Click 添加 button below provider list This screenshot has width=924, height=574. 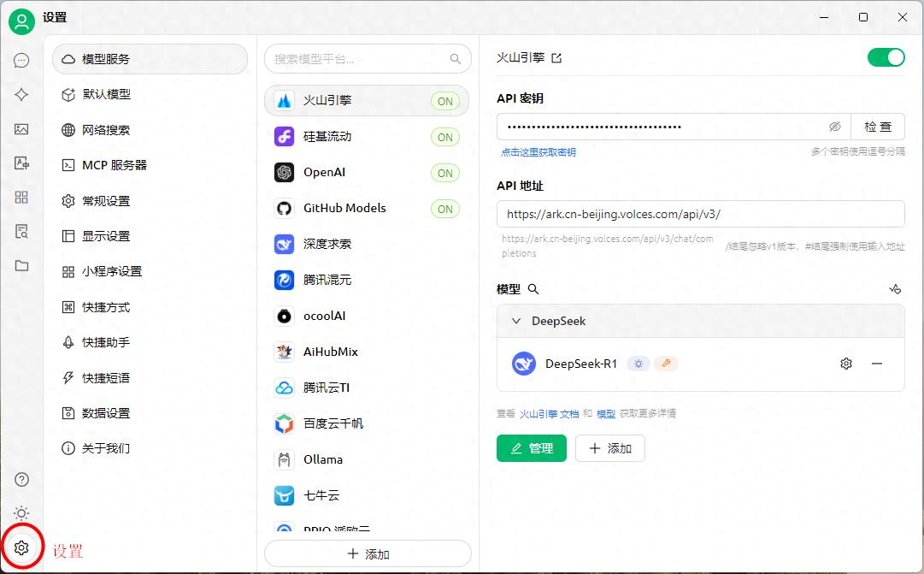(368, 554)
